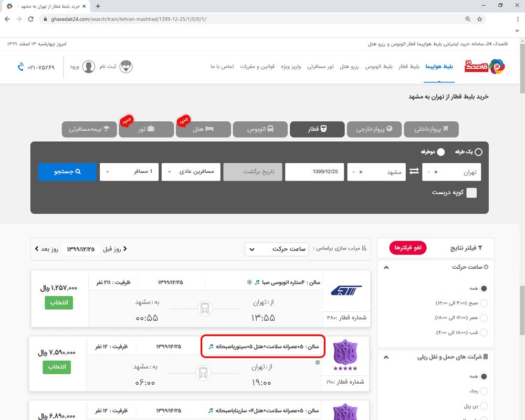Open the 1 مسافر passenger count dropdown
The width and height of the screenshot is (525, 420).
point(129,171)
